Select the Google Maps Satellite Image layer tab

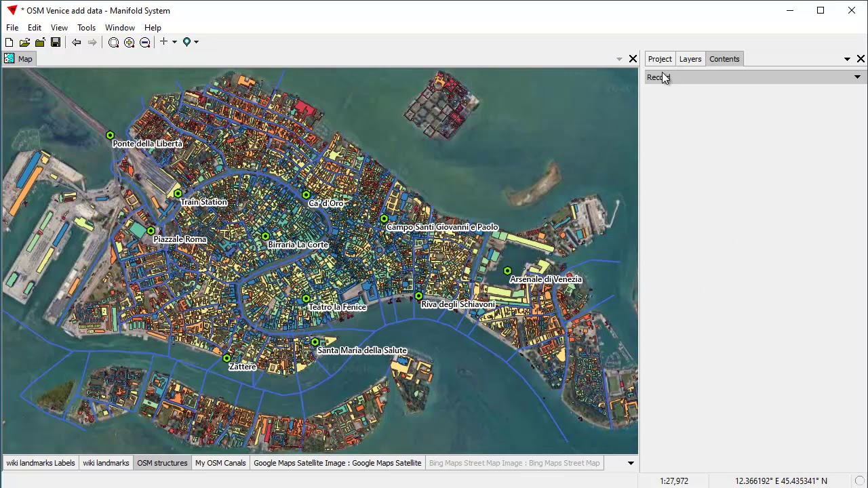(338, 463)
